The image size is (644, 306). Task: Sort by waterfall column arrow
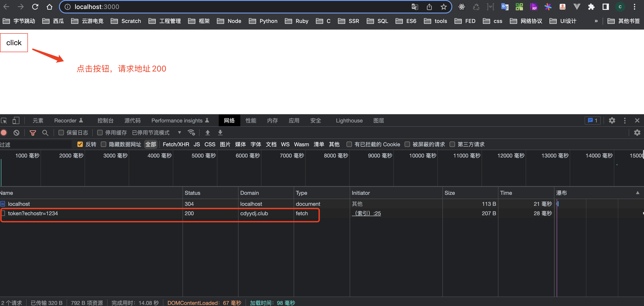click(x=637, y=193)
